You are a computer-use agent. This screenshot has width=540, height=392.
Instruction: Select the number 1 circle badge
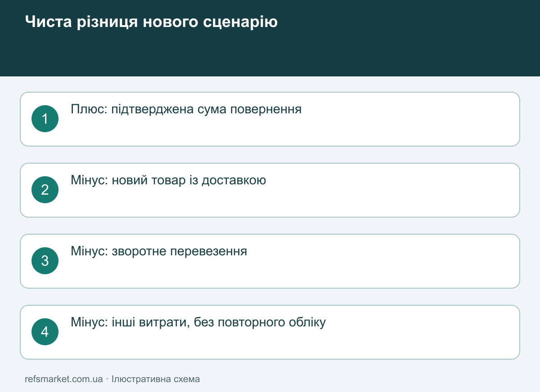point(45,119)
